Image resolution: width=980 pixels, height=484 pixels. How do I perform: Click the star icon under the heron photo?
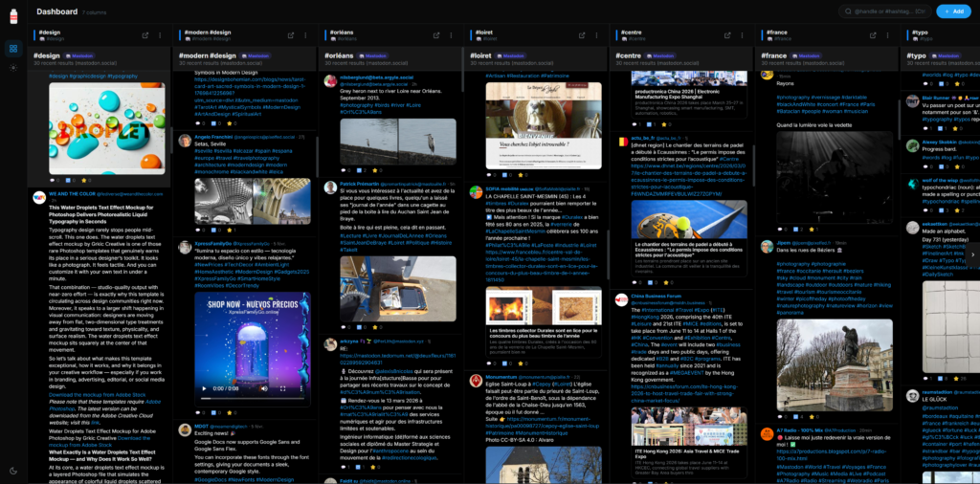coord(375,170)
